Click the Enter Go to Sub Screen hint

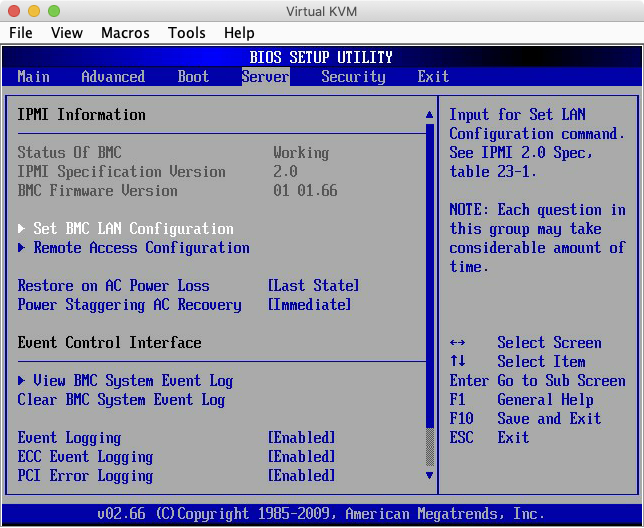coord(538,381)
